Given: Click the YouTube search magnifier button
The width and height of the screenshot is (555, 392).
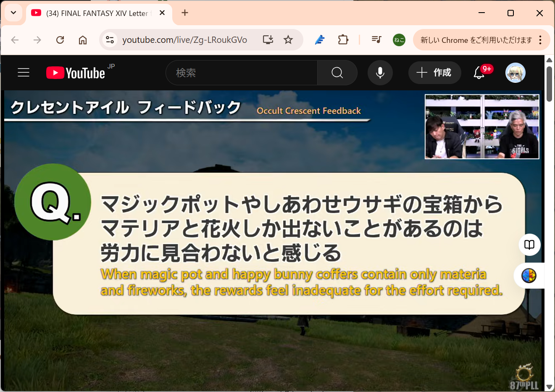Looking at the screenshot, I should (x=337, y=73).
